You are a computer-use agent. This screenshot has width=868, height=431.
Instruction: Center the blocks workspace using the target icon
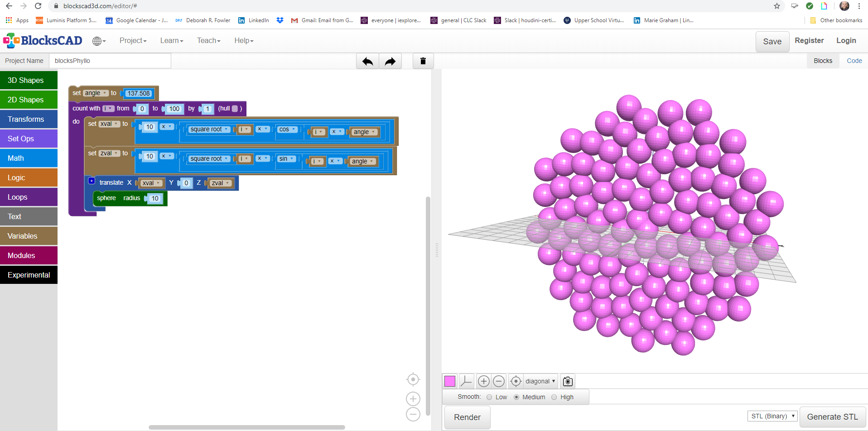click(x=413, y=379)
